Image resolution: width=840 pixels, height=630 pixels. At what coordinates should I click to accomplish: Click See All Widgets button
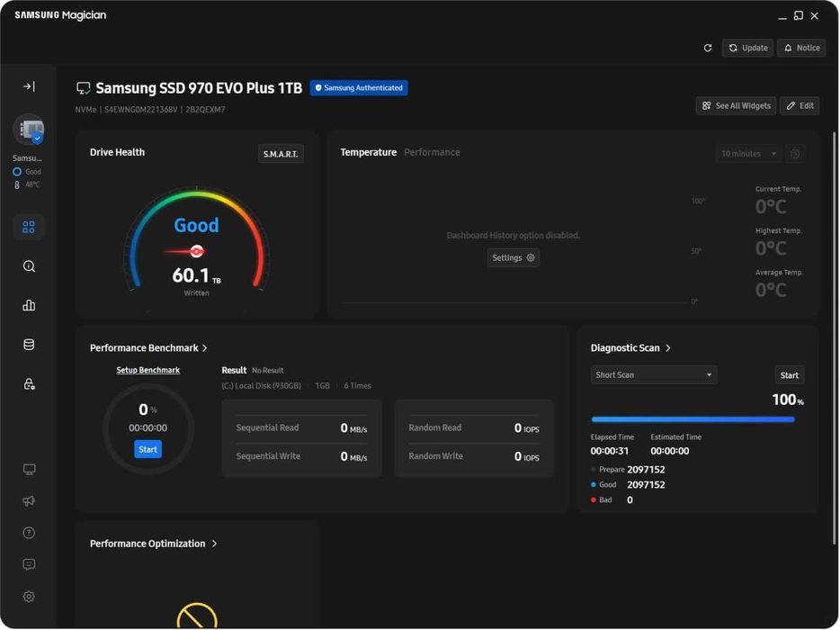click(736, 105)
